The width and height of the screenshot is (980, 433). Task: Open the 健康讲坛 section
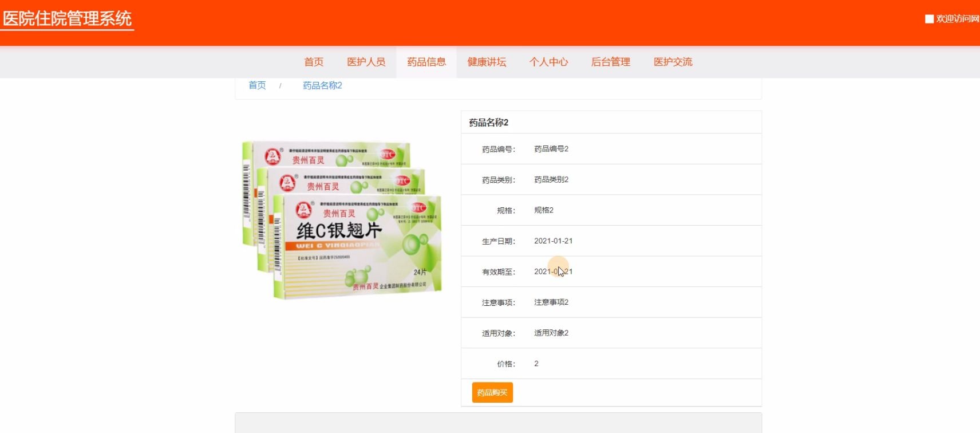tap(487, 62)
